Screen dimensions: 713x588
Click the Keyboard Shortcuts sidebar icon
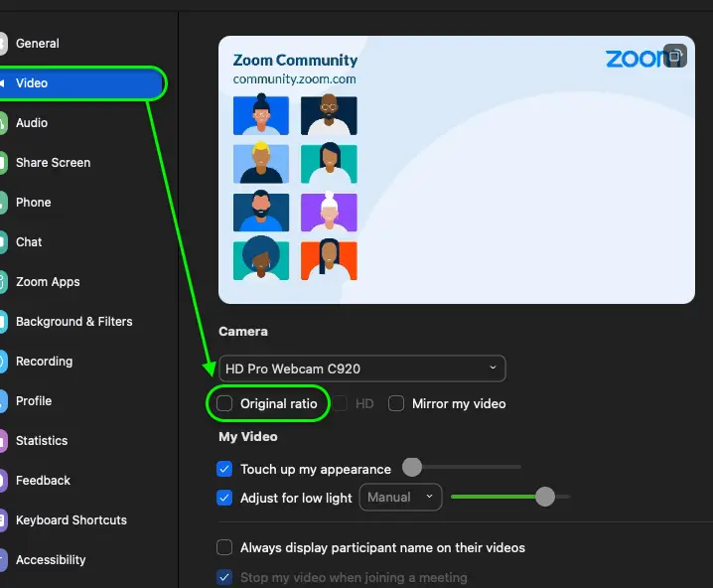point(3,520)
